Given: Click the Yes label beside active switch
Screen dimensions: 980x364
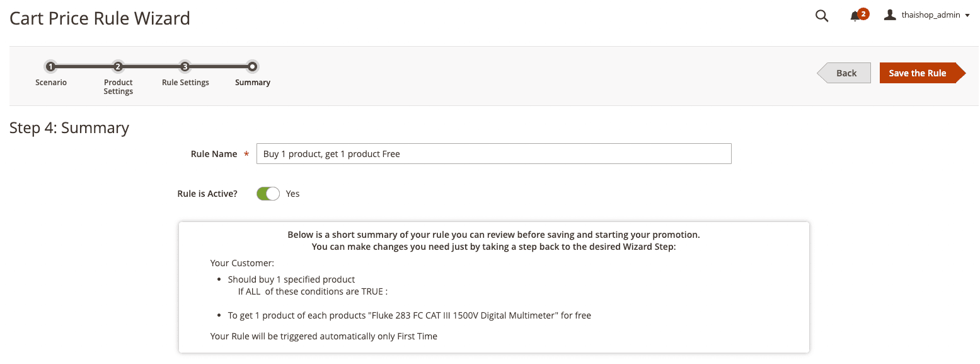Looking at the screenshot, I should tap(292, 194).
